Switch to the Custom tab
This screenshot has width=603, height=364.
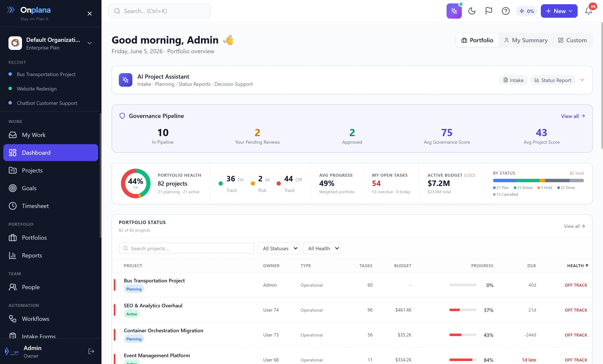coord(572,40)
